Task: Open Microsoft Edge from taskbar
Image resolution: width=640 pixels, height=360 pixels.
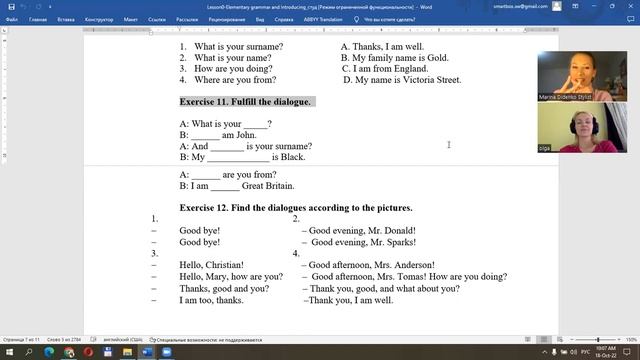Action: pos(49,352)
